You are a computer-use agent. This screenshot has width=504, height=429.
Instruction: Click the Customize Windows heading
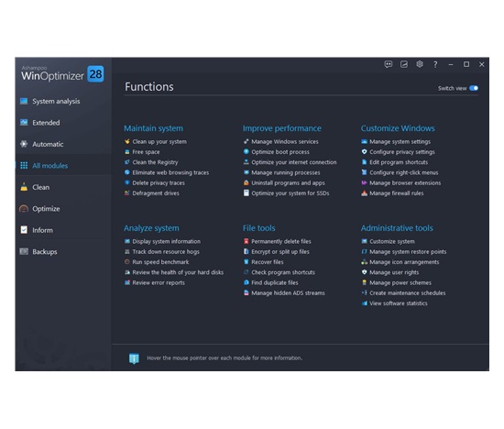coord(398,128)
